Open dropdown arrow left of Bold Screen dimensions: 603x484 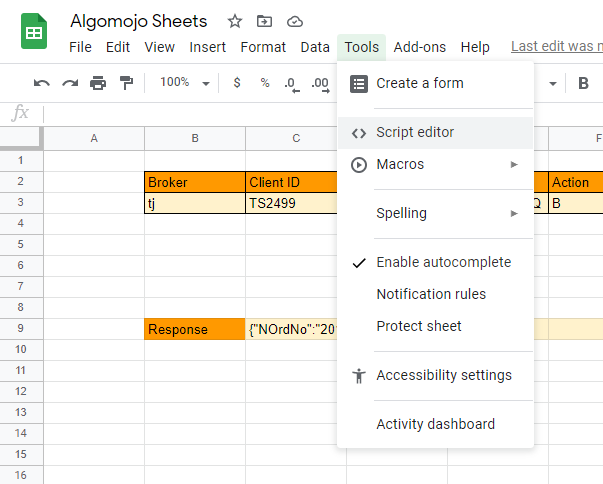tap(553, 83)
